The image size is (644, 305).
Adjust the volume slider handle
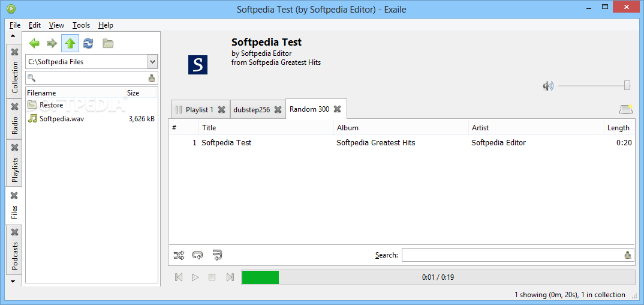[627, 85]
